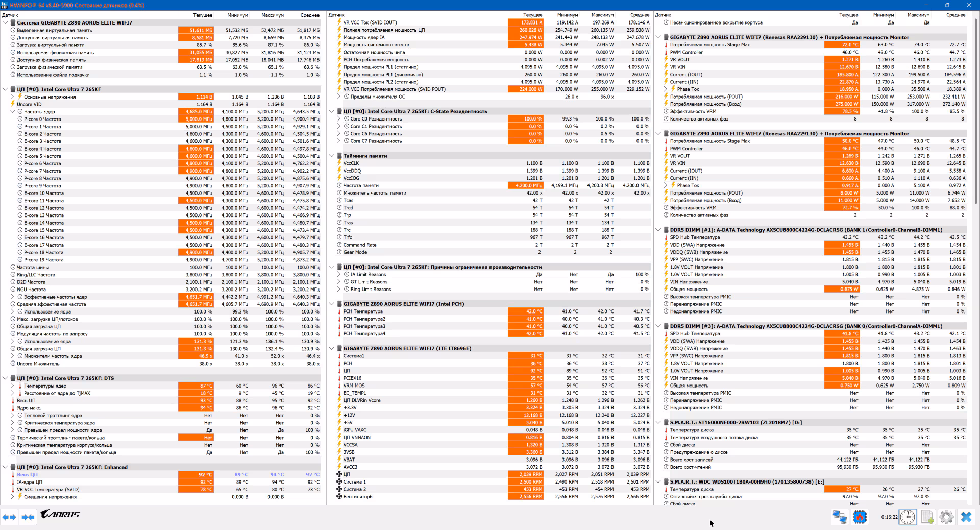Collapse the Система: GIGABYTE Z890 AORUS ELITE WIFI7 section
Screen dimensions: 980x530
pos(5,22)
